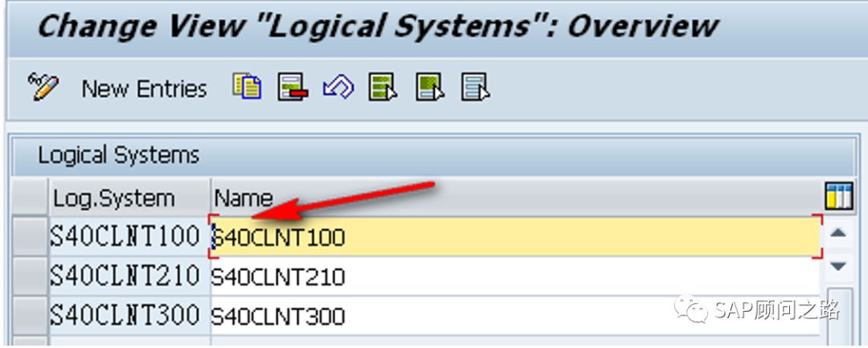868x348 pixels.
Task: Click the Log.System column header
Action: point(129,198)
